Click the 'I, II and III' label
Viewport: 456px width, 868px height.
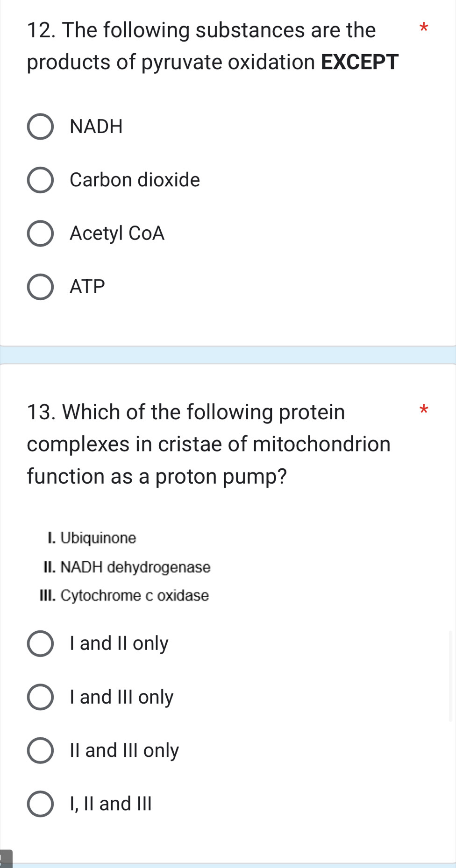[109, 804]
